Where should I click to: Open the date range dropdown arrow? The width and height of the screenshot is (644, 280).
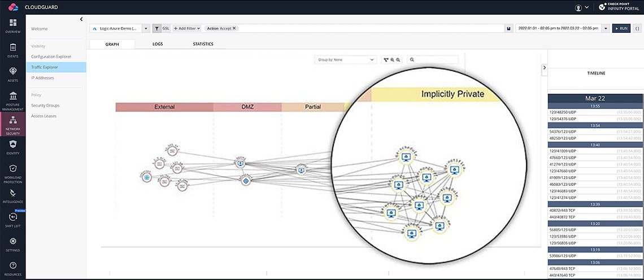pyautogui.click(x=606, y=28)
